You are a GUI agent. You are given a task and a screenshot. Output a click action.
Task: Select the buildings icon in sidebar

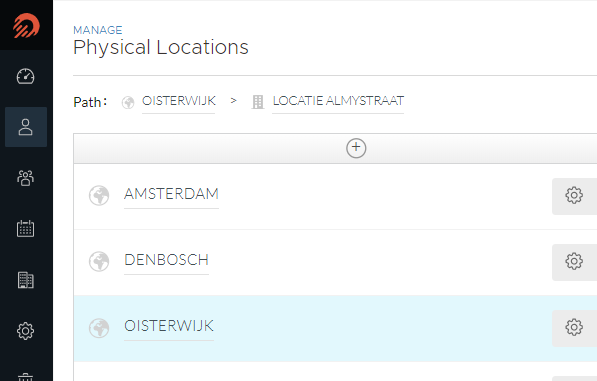tap(26, 280)
